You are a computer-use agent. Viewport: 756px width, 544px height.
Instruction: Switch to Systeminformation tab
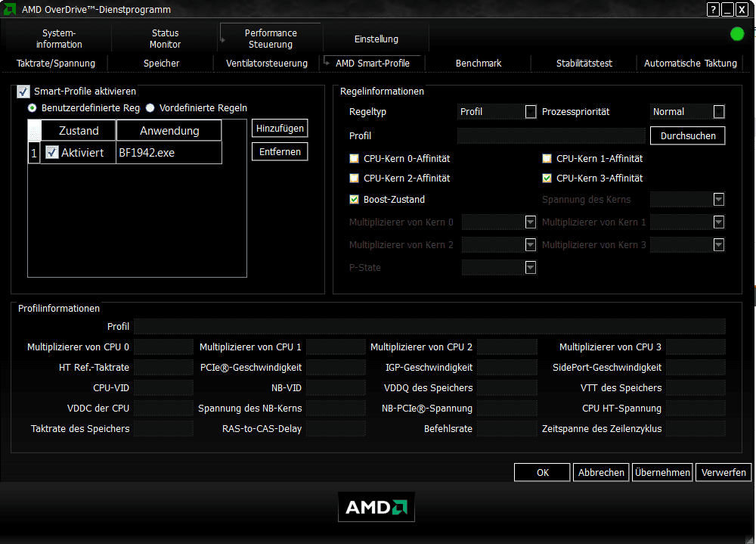[x=59, y=39]
